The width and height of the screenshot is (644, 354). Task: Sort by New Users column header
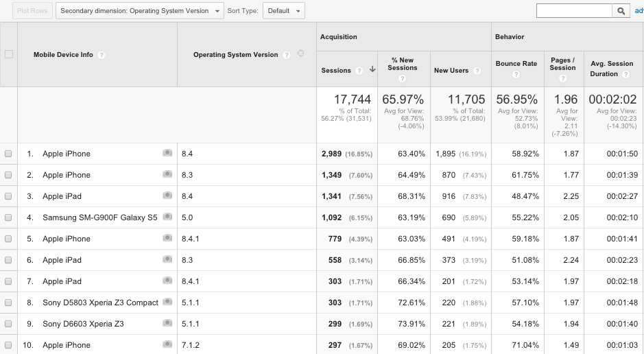[451, 71]
